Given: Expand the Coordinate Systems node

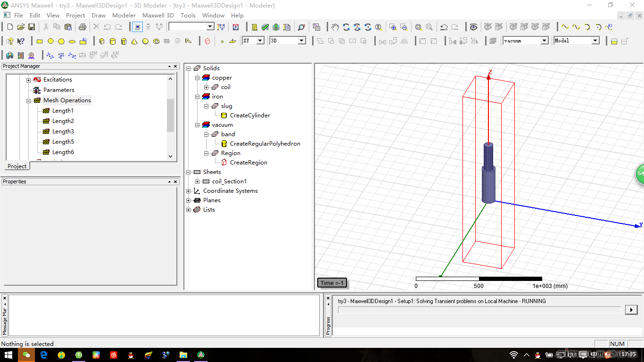Looking at the screenshot, I should 189,191.
